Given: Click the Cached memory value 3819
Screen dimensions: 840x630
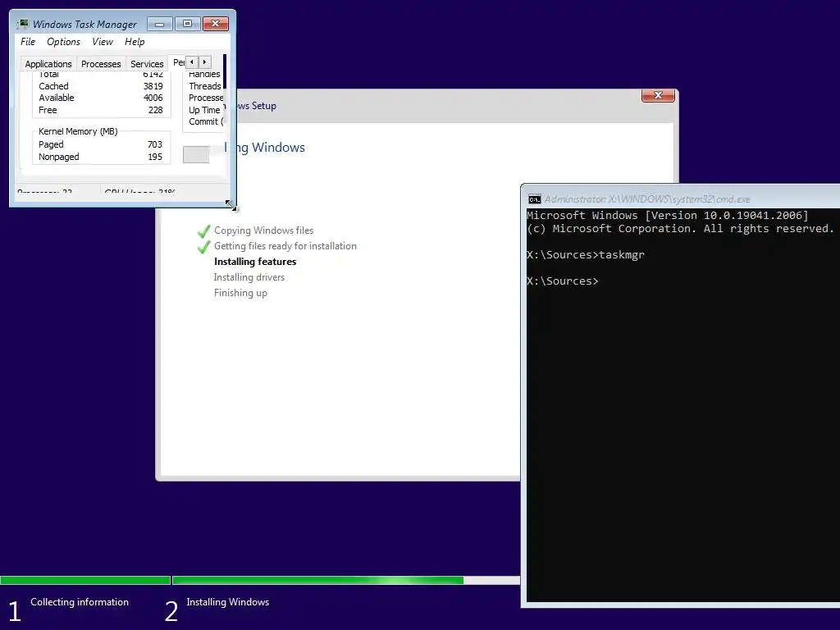Looking at the screenshot, I should tap(153, 86).
